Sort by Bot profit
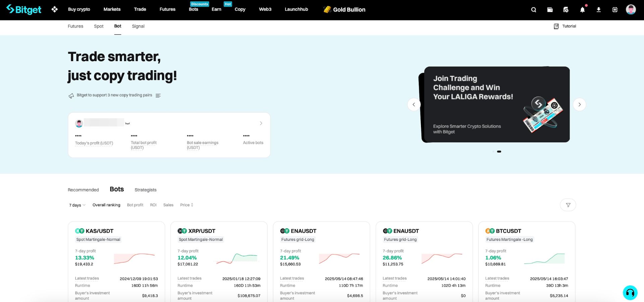Screen dimensions: 644x302 point(135,205)
